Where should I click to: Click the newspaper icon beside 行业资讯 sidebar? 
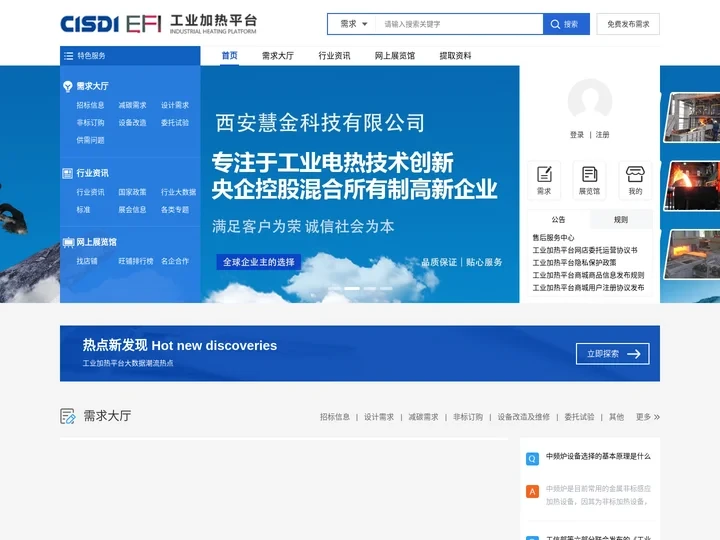point(68,173)
